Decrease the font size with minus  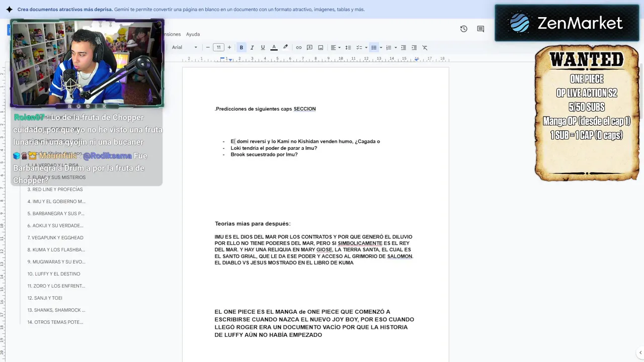208,47
